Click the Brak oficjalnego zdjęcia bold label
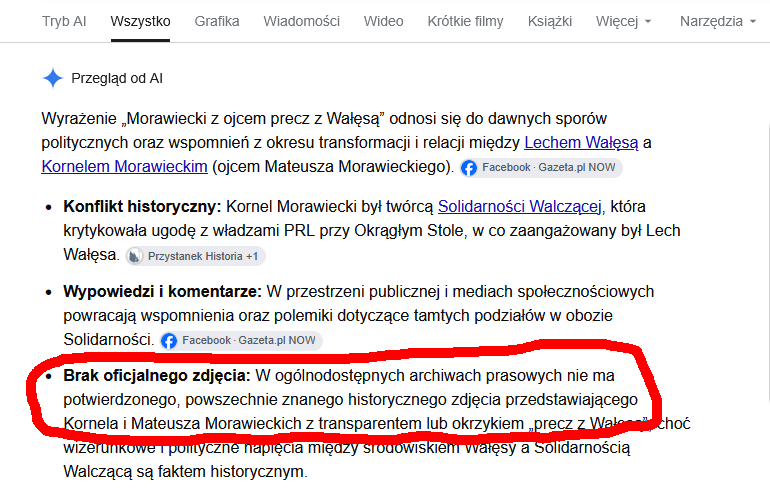This screenshot has width=770, height=500. click(x=157, y=375)
